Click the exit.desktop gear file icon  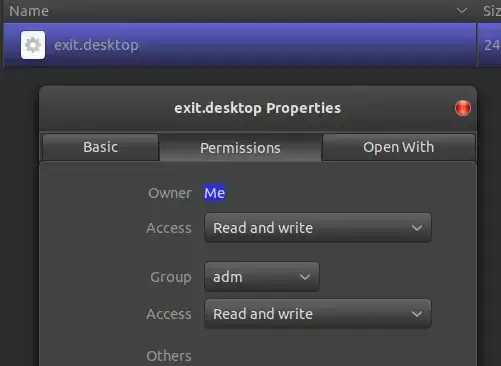coord(33,45)
